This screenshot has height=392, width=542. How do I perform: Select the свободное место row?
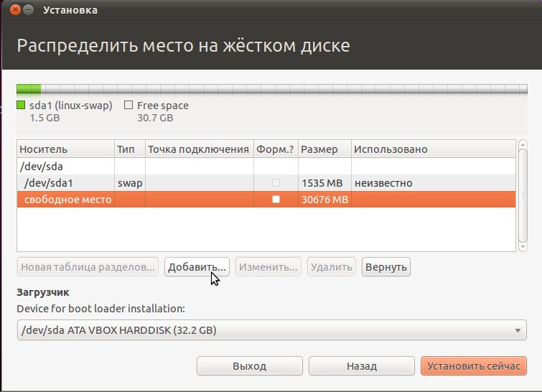[266, 200]
